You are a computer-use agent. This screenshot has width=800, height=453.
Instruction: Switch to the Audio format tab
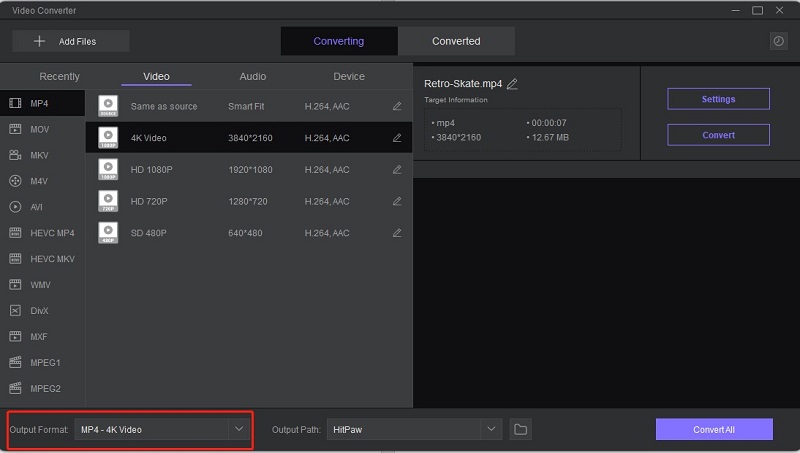pos(253,77)
